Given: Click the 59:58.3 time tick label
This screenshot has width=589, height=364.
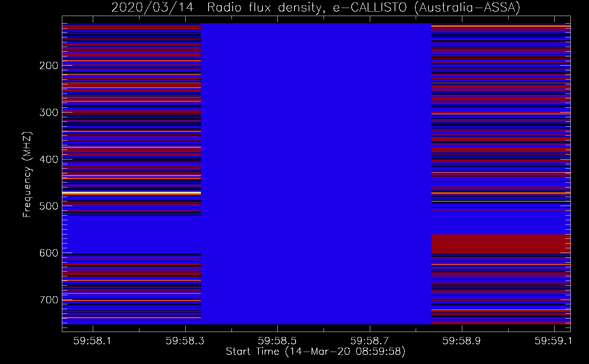Looking at the screenshot, I should (185, 340).
